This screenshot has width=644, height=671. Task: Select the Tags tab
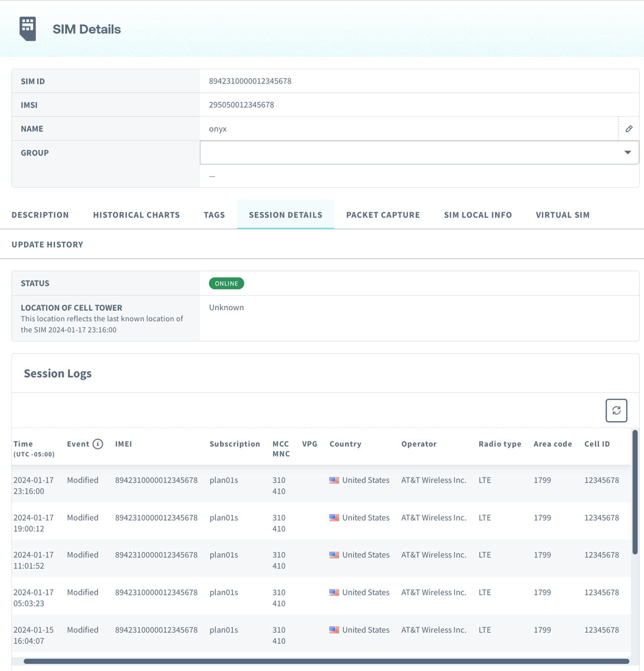(x=214, y=215)
